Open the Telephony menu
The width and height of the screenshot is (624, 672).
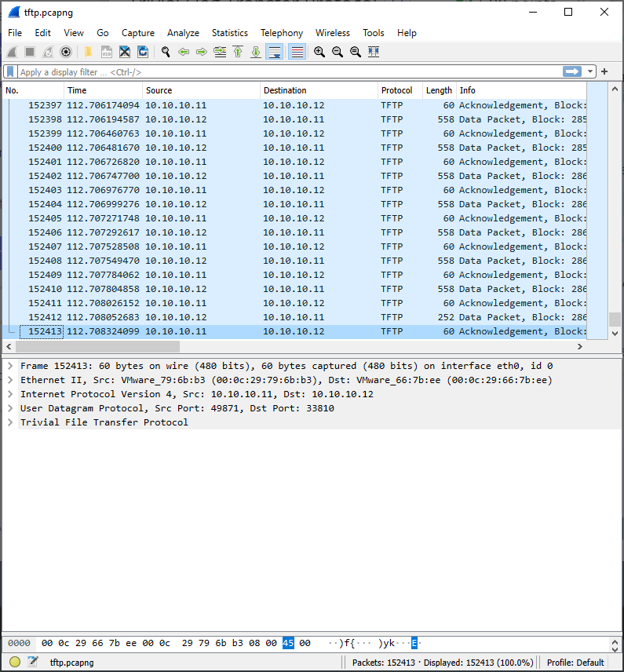click(281, 33)
